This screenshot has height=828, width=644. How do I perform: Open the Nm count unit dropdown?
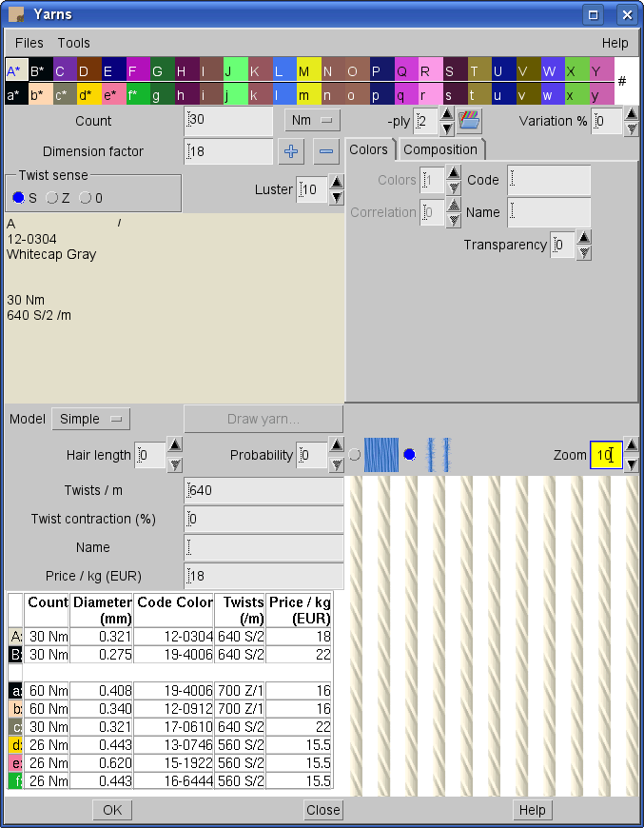pos(312,121)
